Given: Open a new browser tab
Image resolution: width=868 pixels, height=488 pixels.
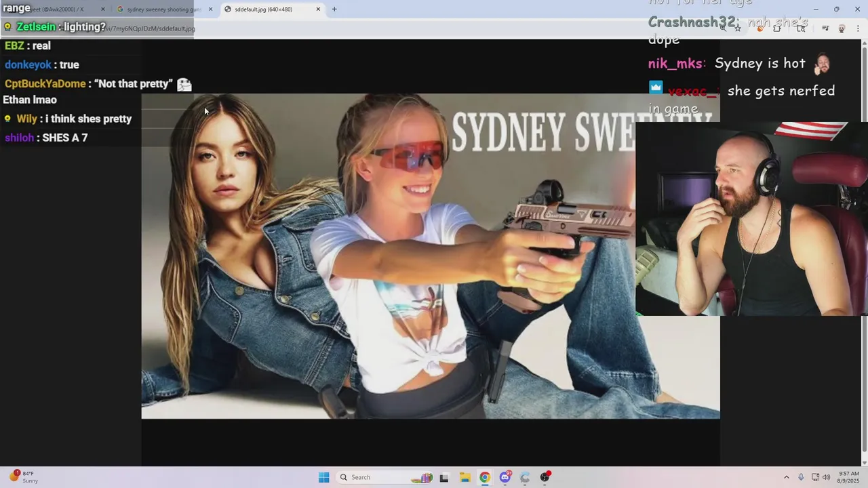Looking at the screenshot, I should pyautogui.click(x=334, y=9).
